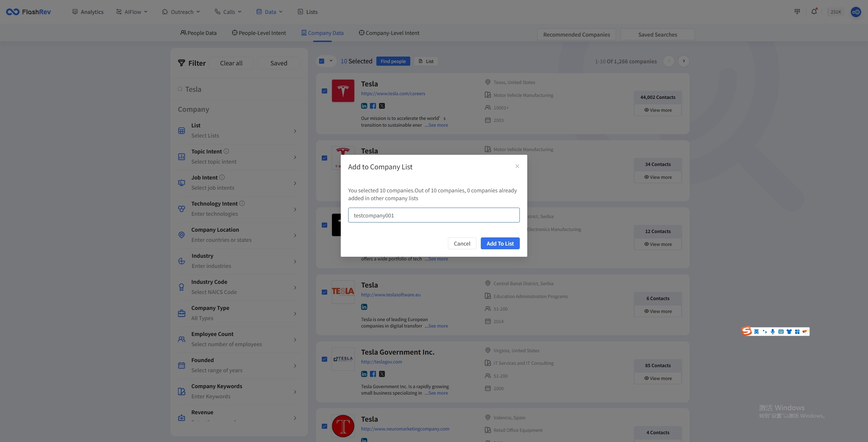Go to next page of companies
This screenshot has height=442, width=868.
(x=684, y=61)
